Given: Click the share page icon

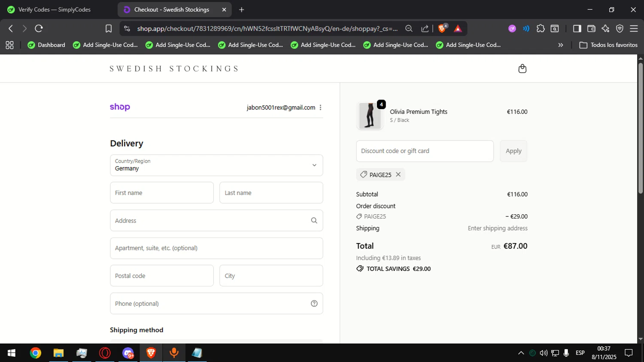Looking at the screenshot, I should pos(425,28).
